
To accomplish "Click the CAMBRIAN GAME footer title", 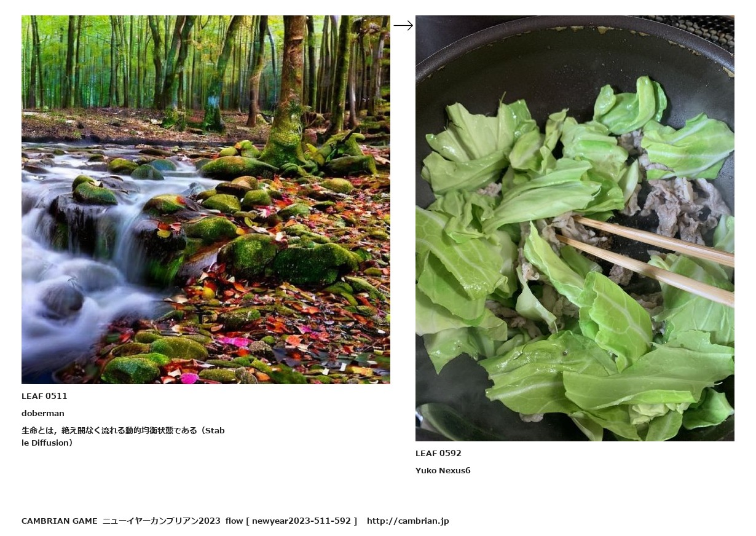I will (x=60, y=521).
